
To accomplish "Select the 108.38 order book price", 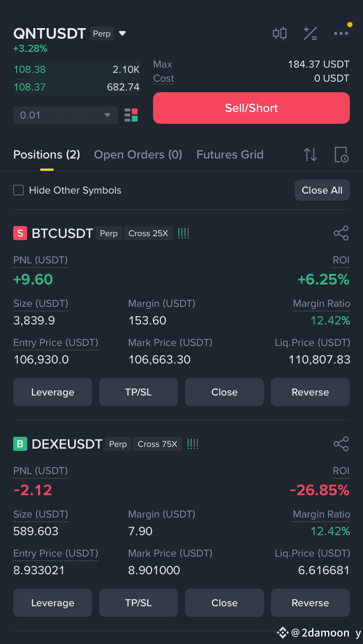I will [30, 69].
